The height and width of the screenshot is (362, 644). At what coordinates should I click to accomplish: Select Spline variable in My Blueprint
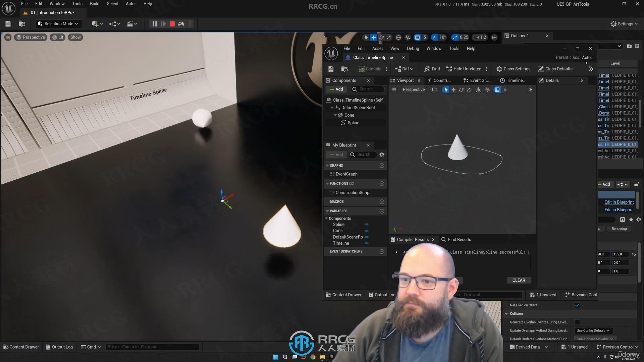click(x=338, y=224)
